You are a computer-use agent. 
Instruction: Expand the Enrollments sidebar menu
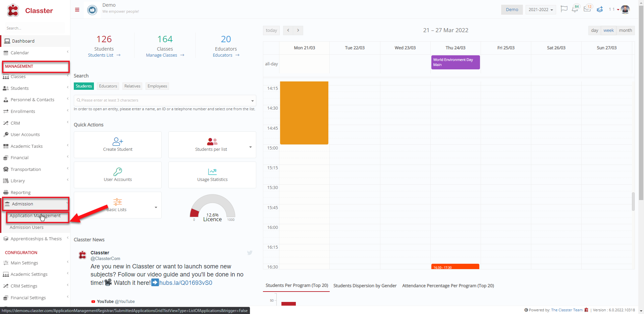[35, 111]
